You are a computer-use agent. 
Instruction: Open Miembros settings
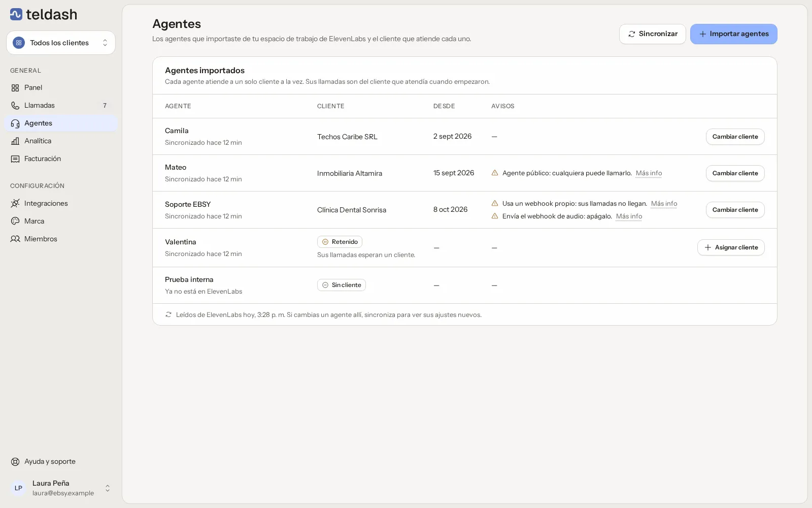pos(61,239)
